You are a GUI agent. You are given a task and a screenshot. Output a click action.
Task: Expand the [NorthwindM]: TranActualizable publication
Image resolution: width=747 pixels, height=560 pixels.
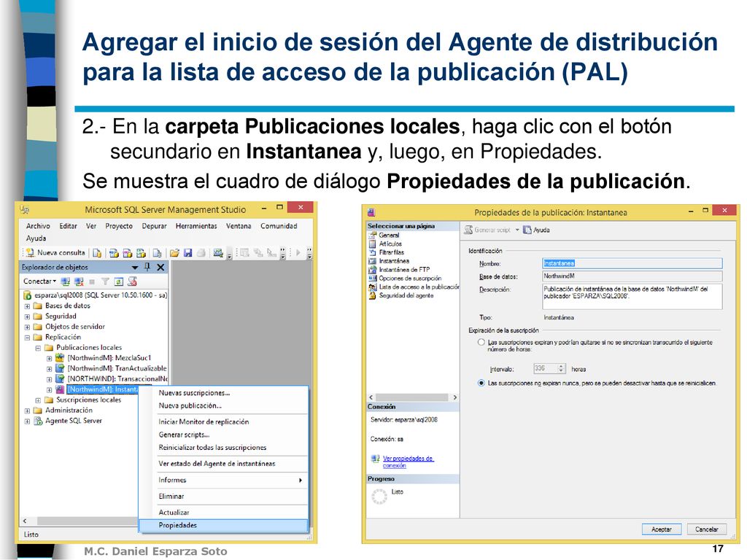click(x=49, y=369)
